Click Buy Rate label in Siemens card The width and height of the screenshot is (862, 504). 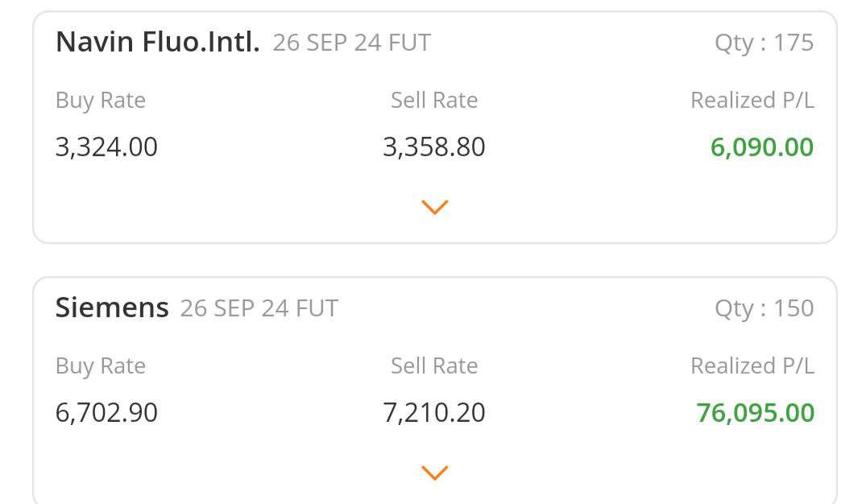point(101,366)
